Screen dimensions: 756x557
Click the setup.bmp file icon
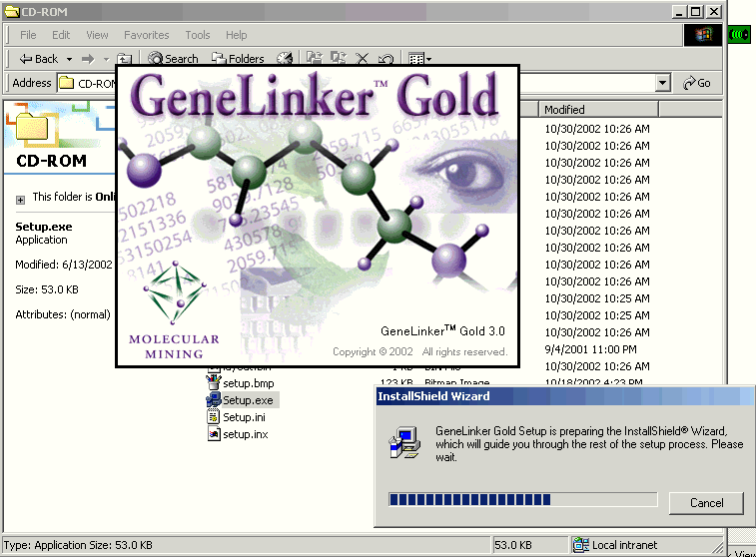click(x=213, y=382)
